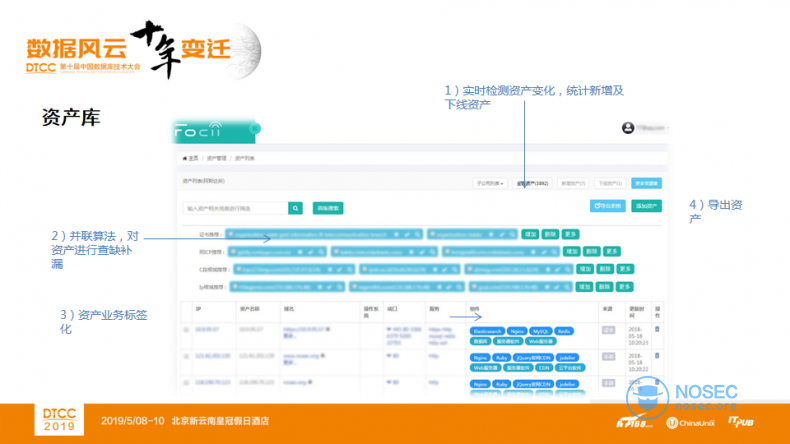Click blue button right of 下线资产 tab
Image resolution: width=790 pixels, height=444 pixels.
(646, 183)
